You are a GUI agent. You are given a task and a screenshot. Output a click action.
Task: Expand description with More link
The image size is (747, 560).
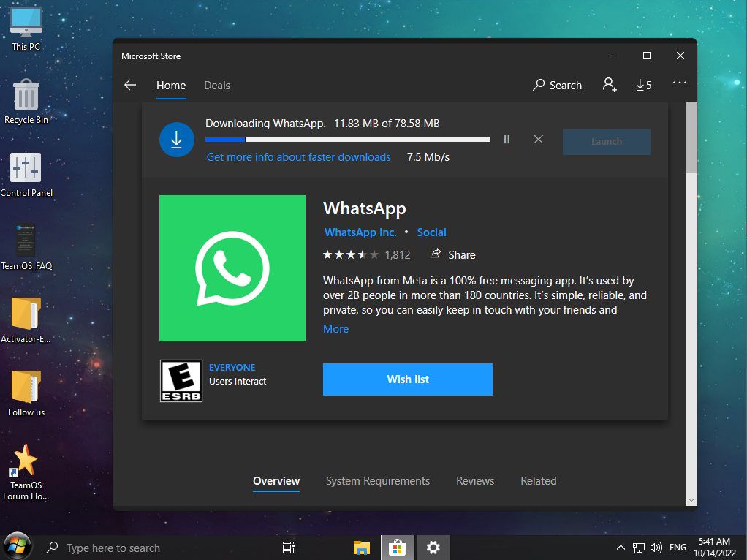335,329
